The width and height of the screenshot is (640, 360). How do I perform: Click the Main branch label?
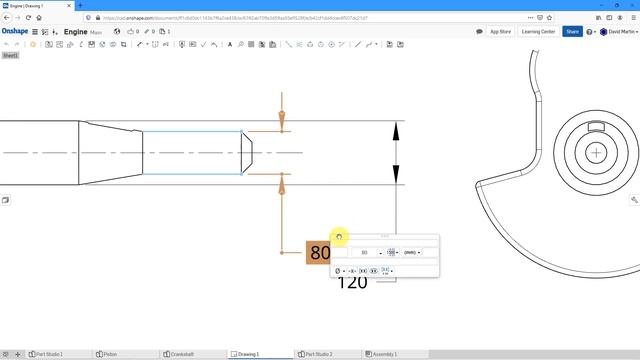point(96,32)
